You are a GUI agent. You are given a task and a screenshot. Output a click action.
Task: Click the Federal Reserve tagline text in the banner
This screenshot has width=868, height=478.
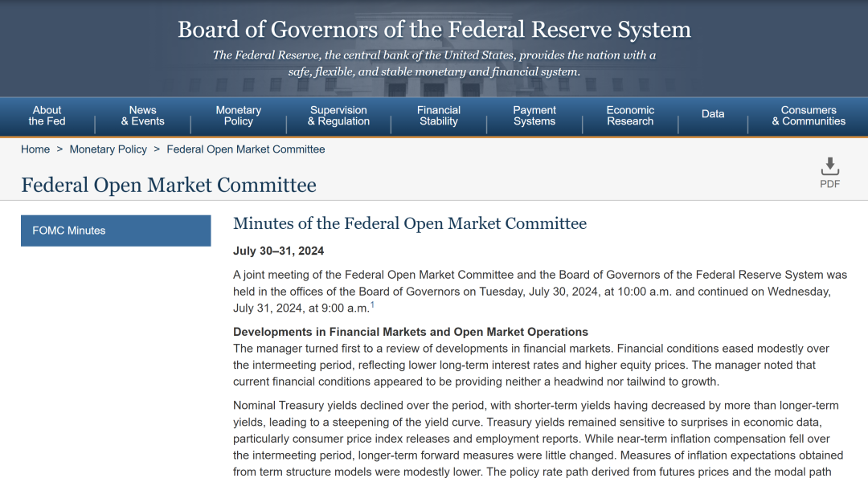(x=435, y=63)
